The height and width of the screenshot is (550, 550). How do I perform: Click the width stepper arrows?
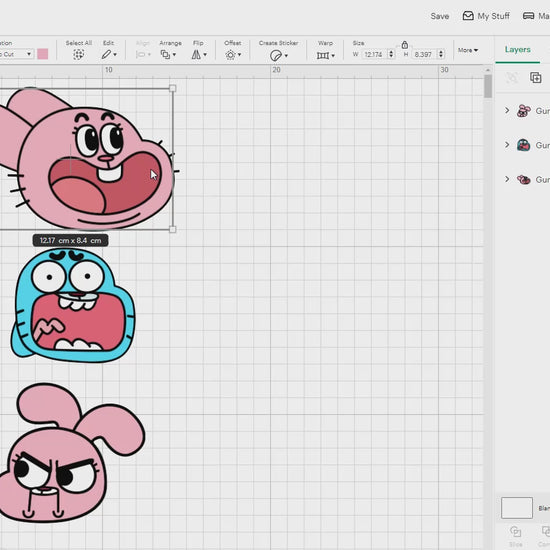tap(391, 54)
